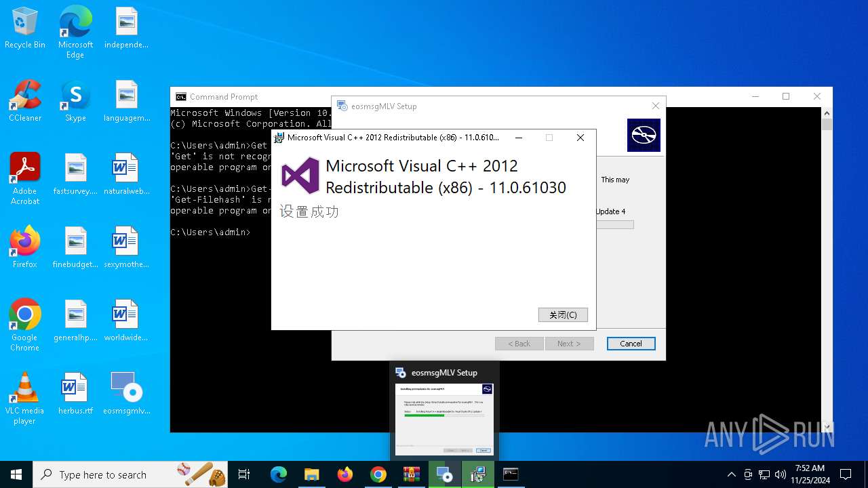
Task: Close the Visual C++ Redistributable dialog
Action: click(580, 138)
